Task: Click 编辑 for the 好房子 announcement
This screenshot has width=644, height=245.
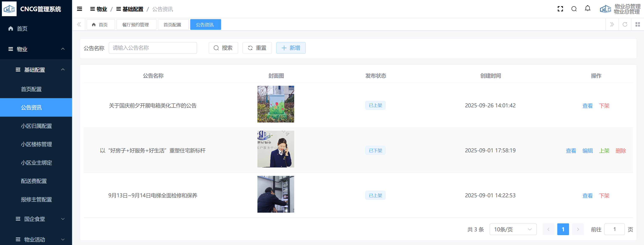Action: point(588,151)
